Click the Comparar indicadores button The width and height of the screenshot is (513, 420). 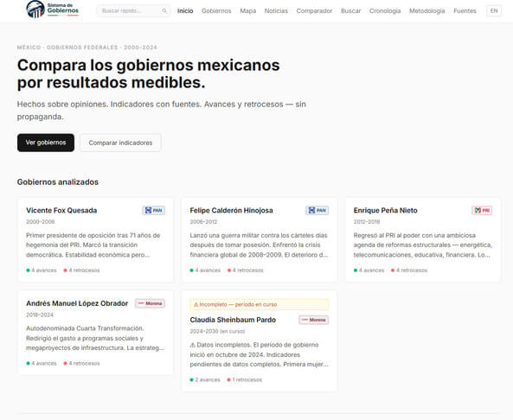(120, 143)
